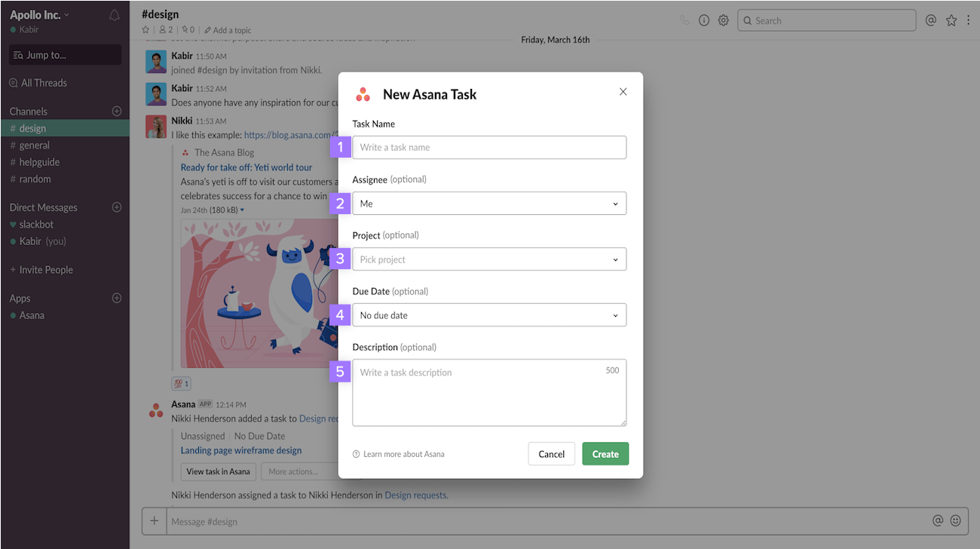Start a call with phone icon
The image size is (980, 549).
coord(684,20)
